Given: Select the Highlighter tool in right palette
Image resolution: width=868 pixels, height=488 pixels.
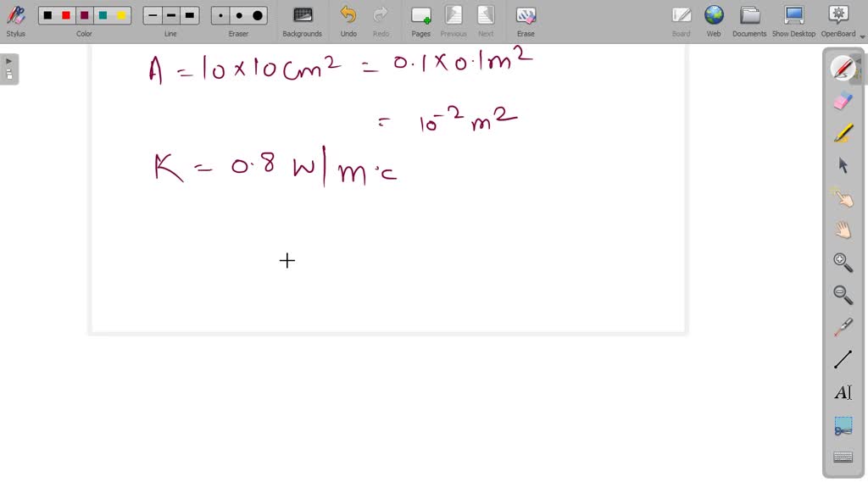Looking at the screenshot, I should tap(843, 133).
